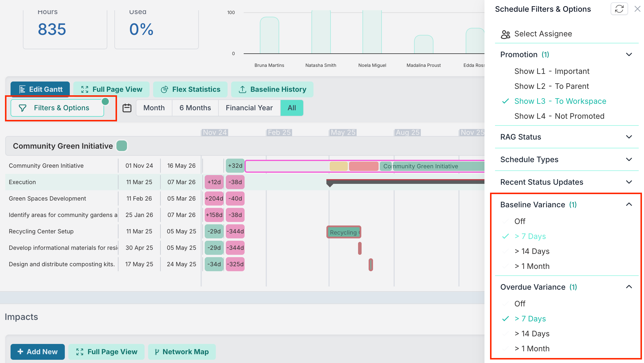The width and height of the screenshot is (644, 363).
Task: Click the Gantt Full Page View icon
Action: tap(85, 89)
